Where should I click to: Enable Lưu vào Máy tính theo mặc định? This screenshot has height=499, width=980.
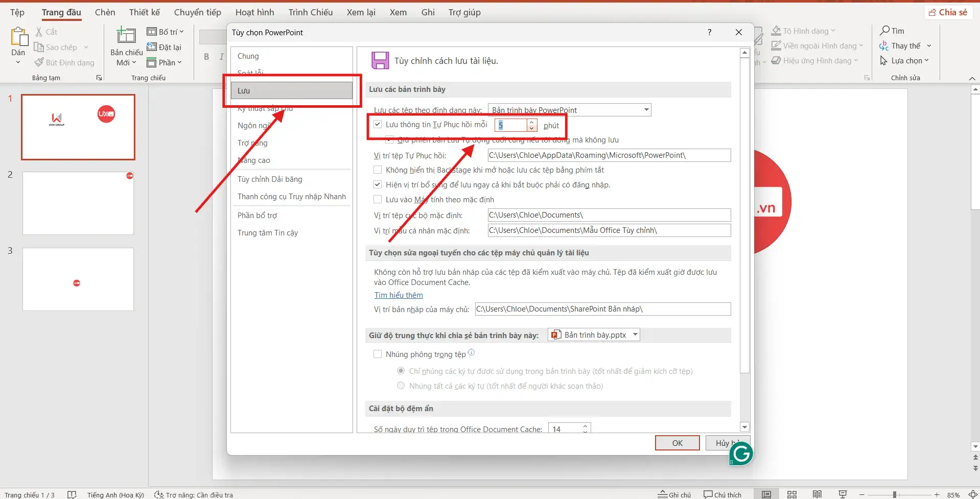tap(378, 199)
